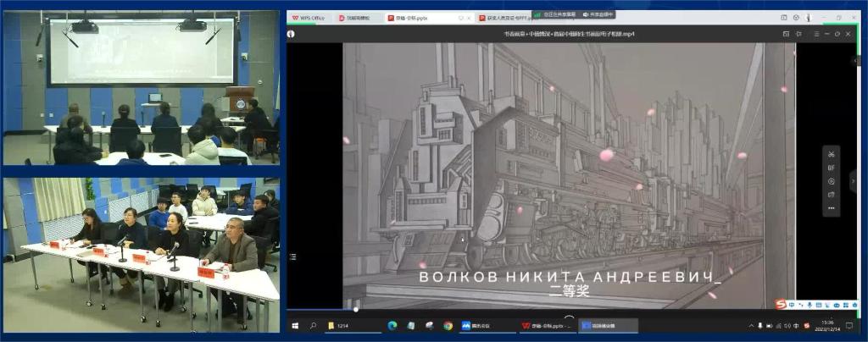Viewport: 868px width, 342px height.
Task: Click the taskbar search magnifier icon
Action: [313, 325]
